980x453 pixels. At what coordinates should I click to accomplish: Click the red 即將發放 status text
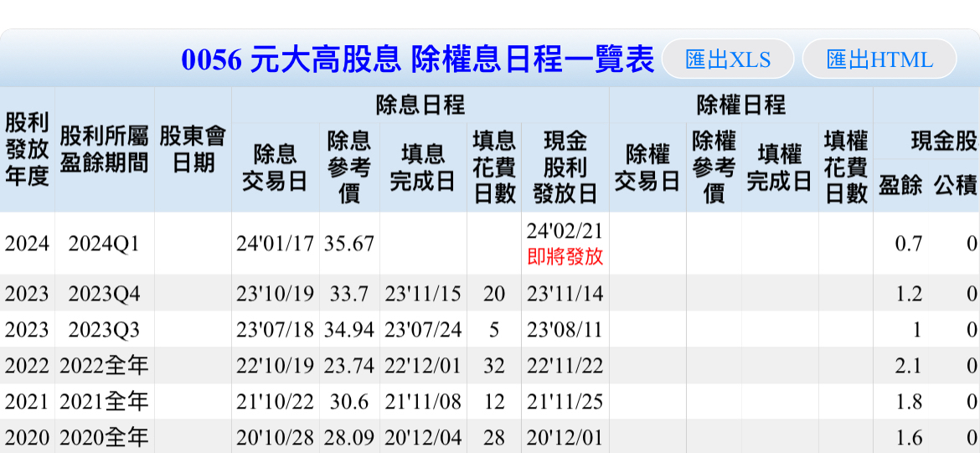[x=565, y=257]
